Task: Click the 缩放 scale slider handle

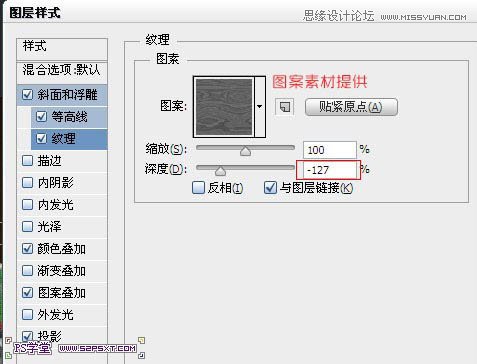Action: coord(245,151)
